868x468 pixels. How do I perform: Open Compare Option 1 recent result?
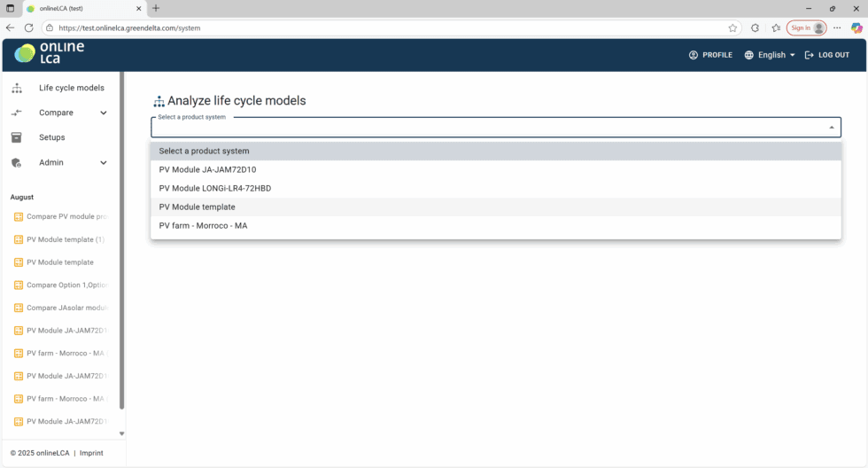pos(66,285)
